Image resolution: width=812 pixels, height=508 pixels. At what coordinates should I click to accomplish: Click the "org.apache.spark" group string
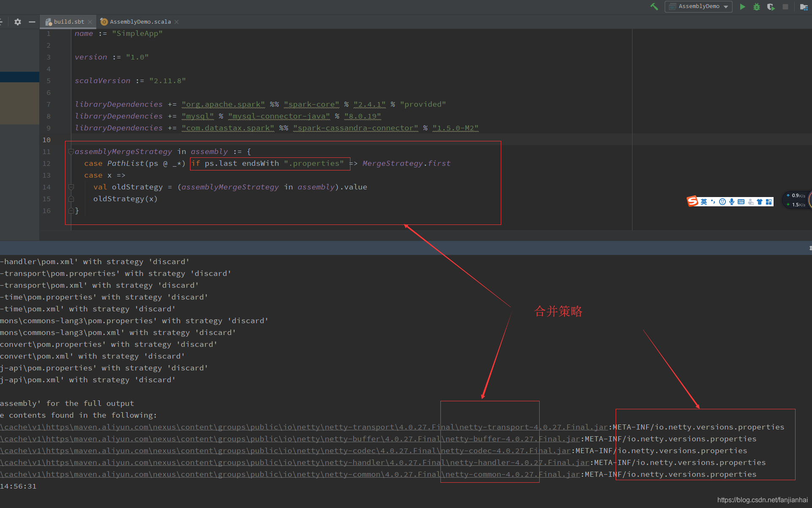pos(223,104)
